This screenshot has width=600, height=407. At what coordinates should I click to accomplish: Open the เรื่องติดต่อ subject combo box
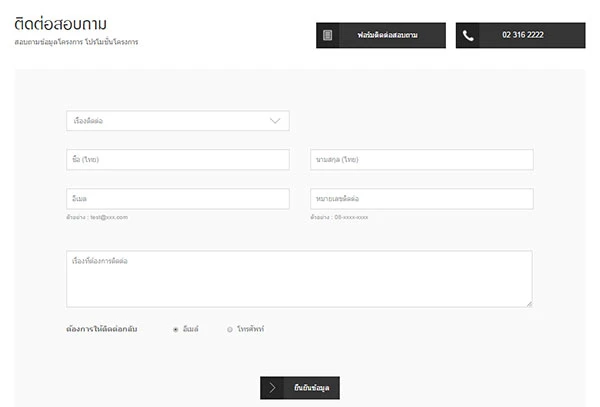coord(177,121)
